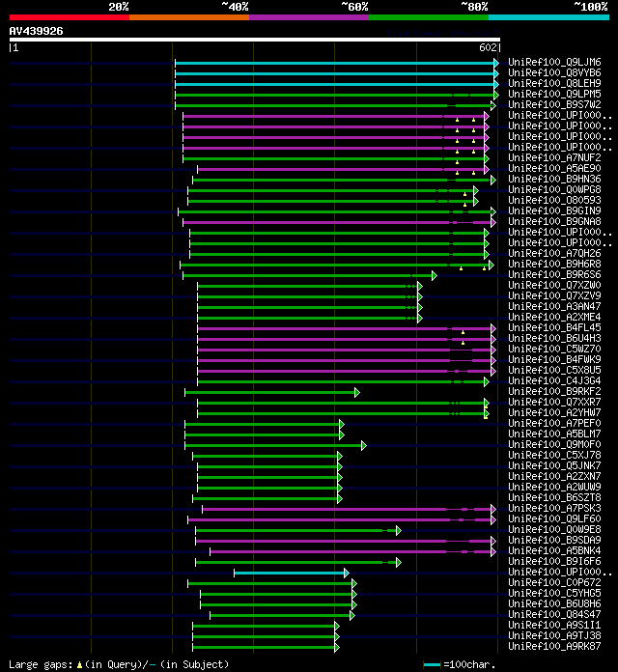Open hit UniRef100_Q9LJM6
This screenshot has width=618, height=672.
point(554,62)
